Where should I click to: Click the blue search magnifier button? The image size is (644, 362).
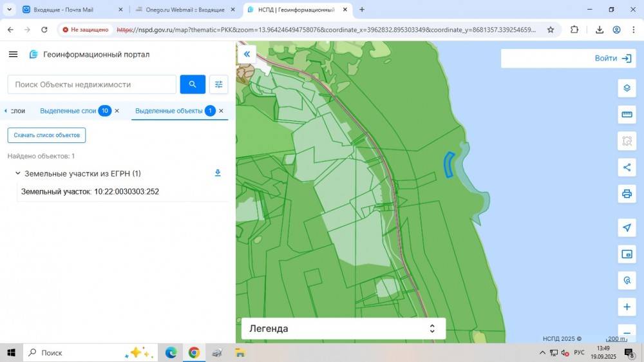coord(193,84)
